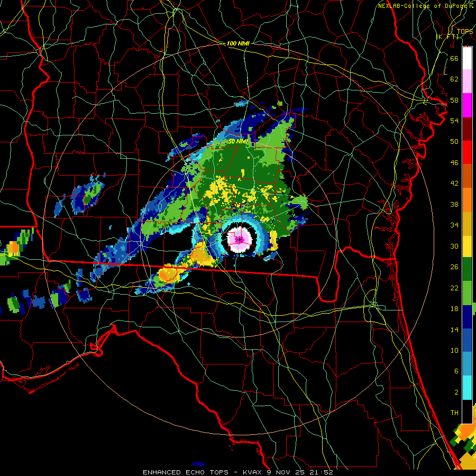Select the 62 legend value

tap(454, 79)
